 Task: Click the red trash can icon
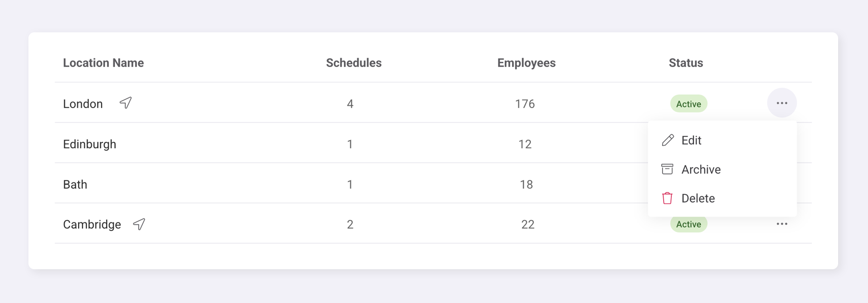[667, 198]
